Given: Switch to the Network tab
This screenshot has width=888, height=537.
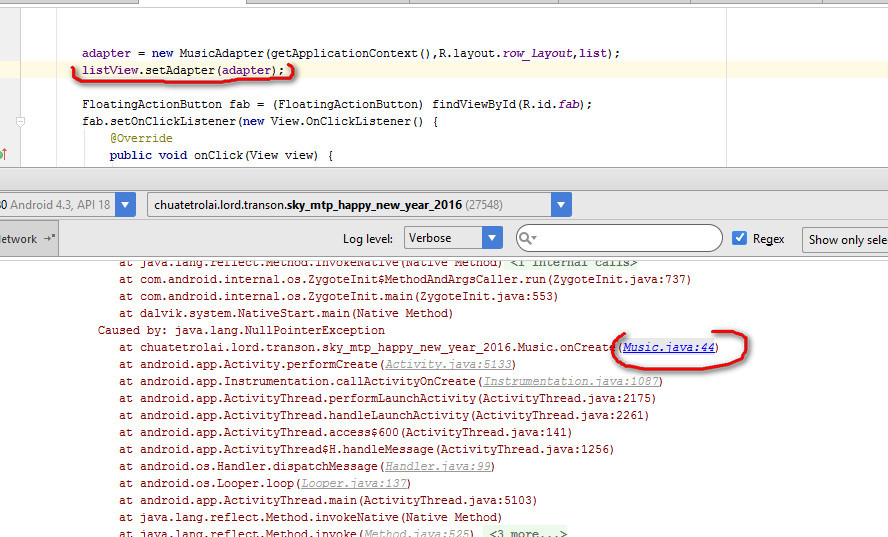Looking at the screenshot, I should [18, 239].
